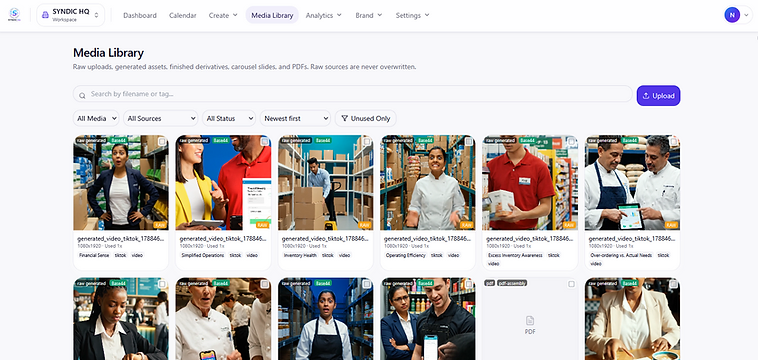This screenshot has height=360, width=758.
Task: Click the 'Financial Sense' tag
Action: coord(94,255)
